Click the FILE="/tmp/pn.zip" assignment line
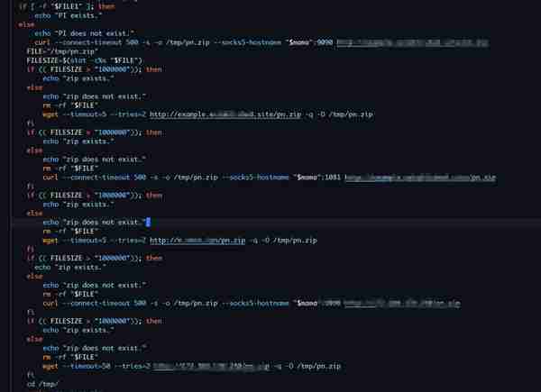 click(62, 51)
